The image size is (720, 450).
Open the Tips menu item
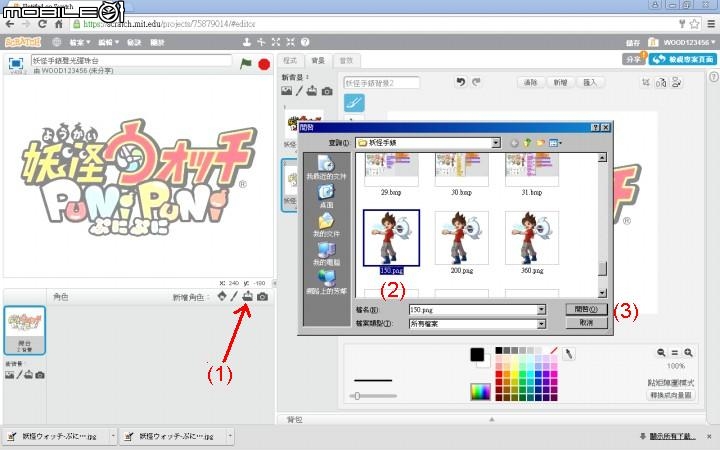tap(134, 43)
